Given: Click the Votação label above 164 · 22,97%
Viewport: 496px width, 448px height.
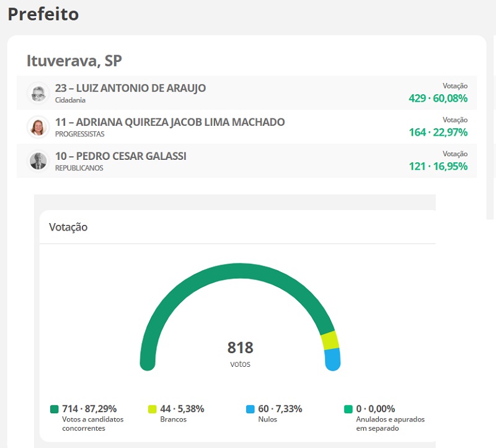Looking at the screenshot, I should pyautogui.click(x=455, y=120).
